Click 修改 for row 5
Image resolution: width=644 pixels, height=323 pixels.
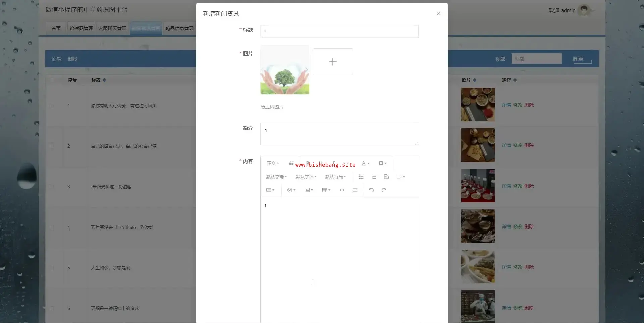pyautogui.click(x=518, y=267)
